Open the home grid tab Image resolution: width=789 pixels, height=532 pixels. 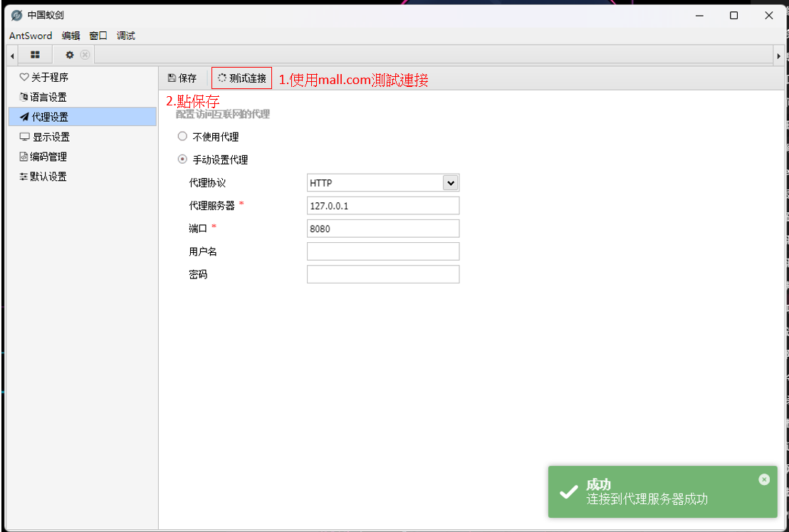pyautogui.click(x=35, y=55)
